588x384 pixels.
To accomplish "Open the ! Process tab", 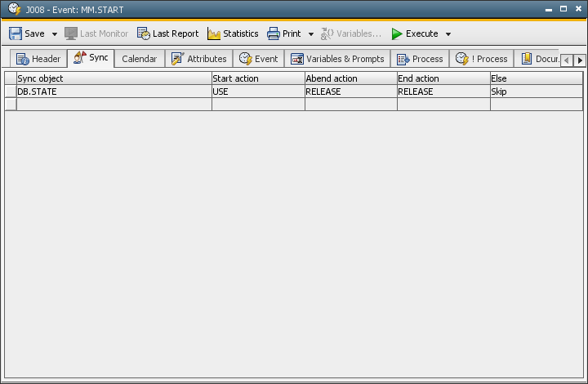I will point(482,59).
